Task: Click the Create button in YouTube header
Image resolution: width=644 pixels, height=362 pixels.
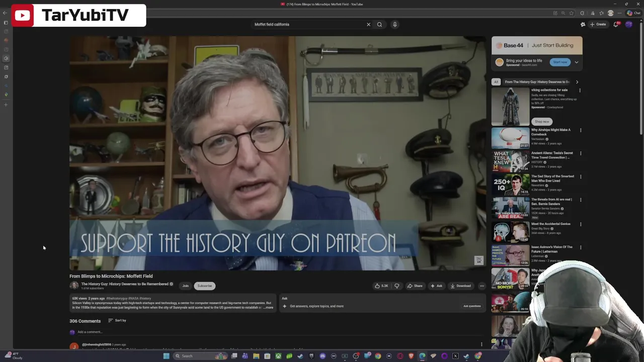Action: pos(598,24)
